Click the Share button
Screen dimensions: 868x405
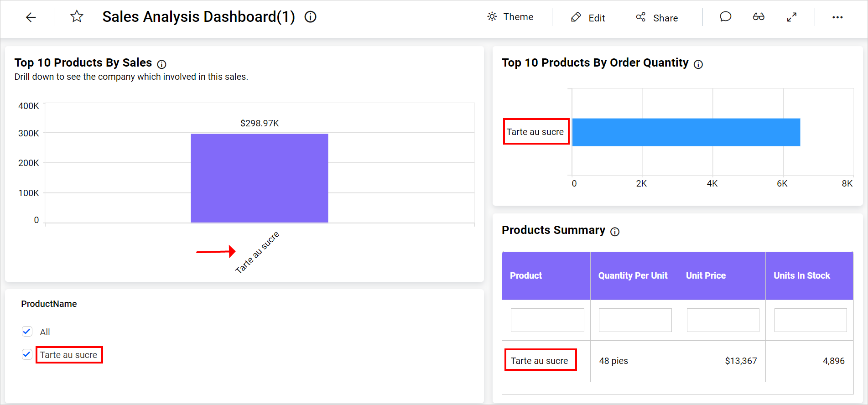point(657,18)
